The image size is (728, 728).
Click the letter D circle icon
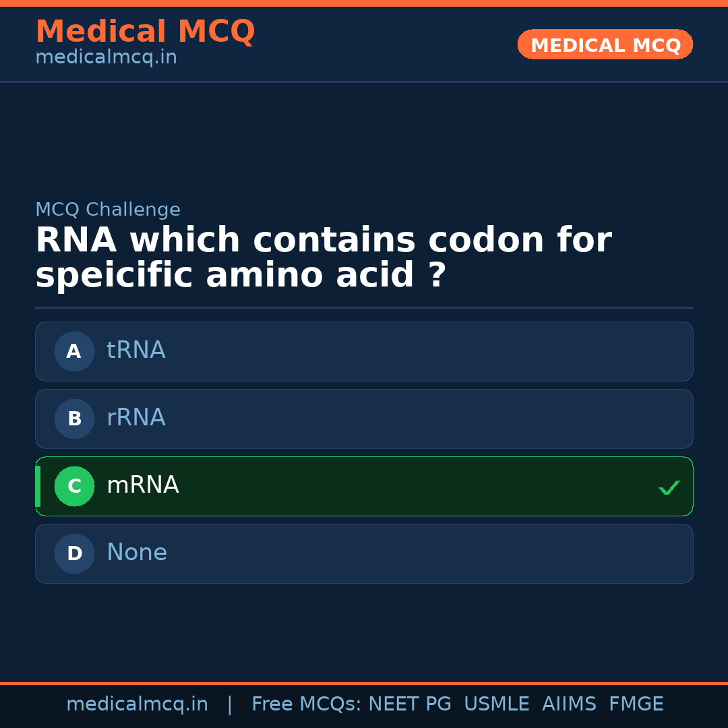tap(74, 553)
